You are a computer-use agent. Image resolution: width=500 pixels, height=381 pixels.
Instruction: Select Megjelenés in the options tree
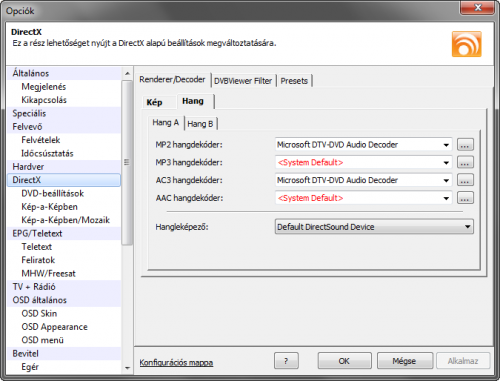point(64,87)
